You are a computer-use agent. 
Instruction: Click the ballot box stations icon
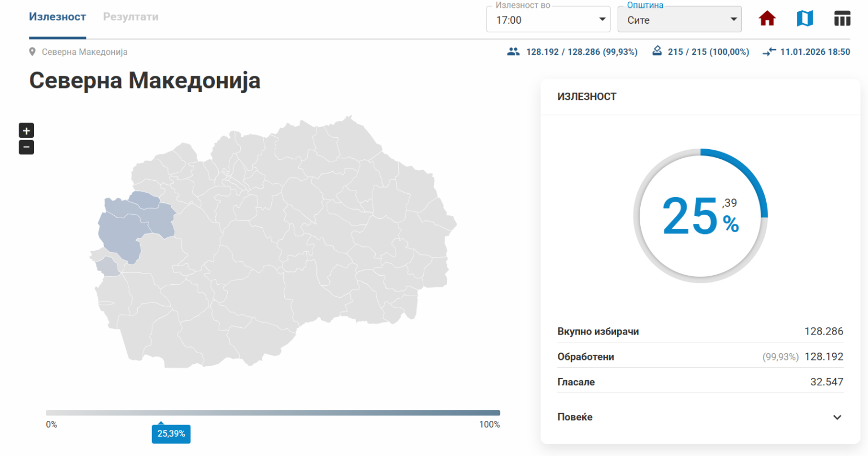pos(657,51)
